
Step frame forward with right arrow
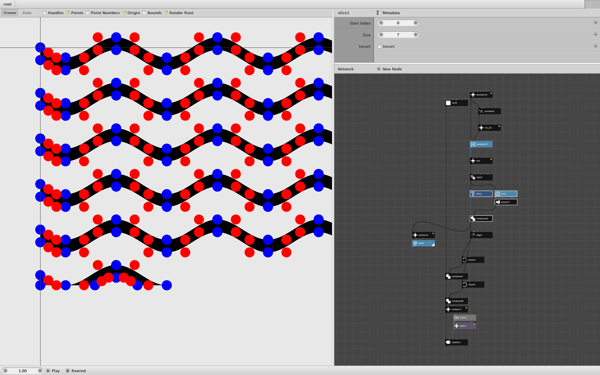click(40, 370)
